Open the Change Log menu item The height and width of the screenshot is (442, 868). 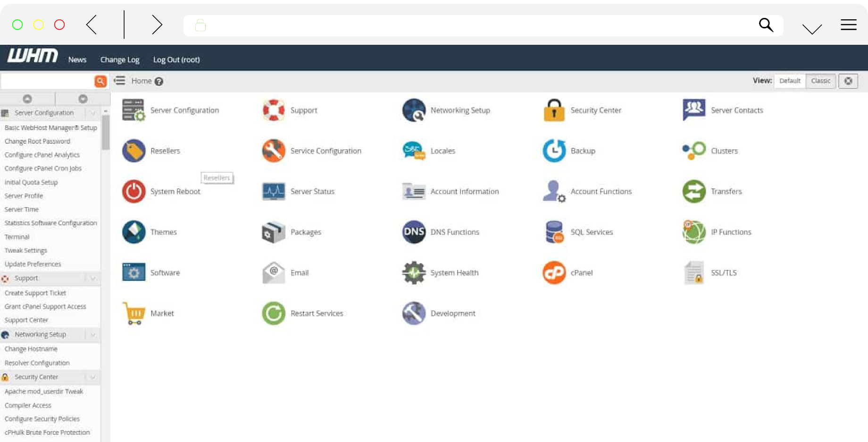pyautogui.click(x=120, y=60)
